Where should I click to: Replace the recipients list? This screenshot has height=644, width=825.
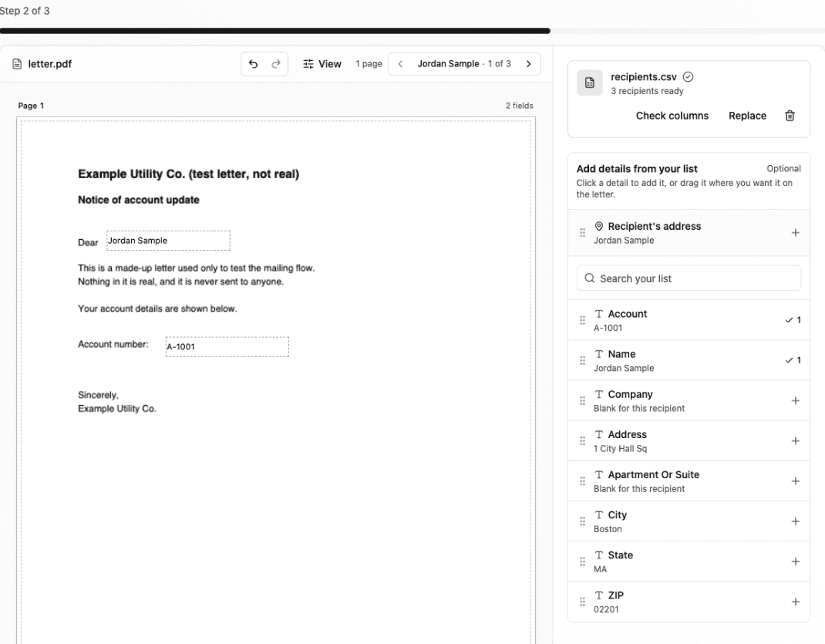pyautogui.click(x=747, y=116)
